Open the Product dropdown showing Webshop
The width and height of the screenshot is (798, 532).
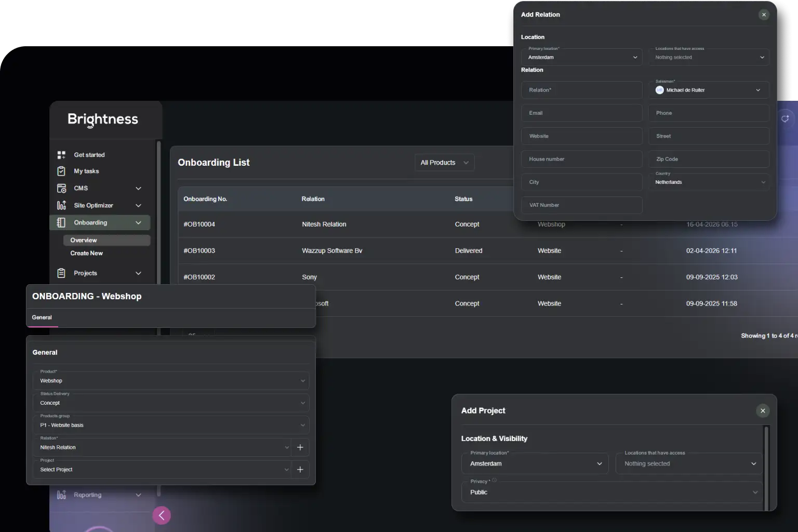pos(170,381)
